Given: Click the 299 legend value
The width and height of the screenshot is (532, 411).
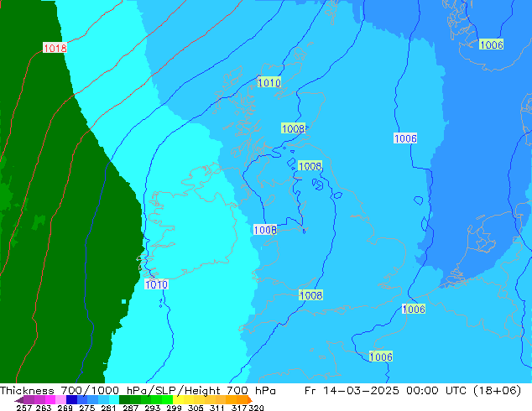Looking at the screenshot, I should [174, 408].
